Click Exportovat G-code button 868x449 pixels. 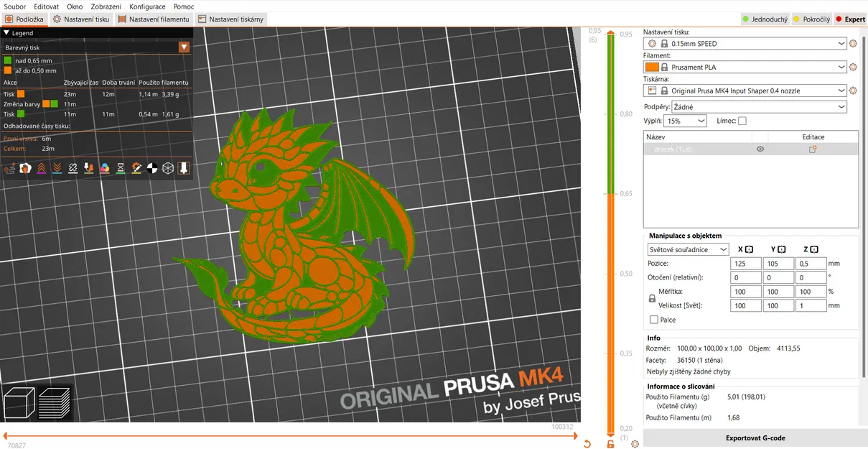pyautogui.click(x=755, y=438)
